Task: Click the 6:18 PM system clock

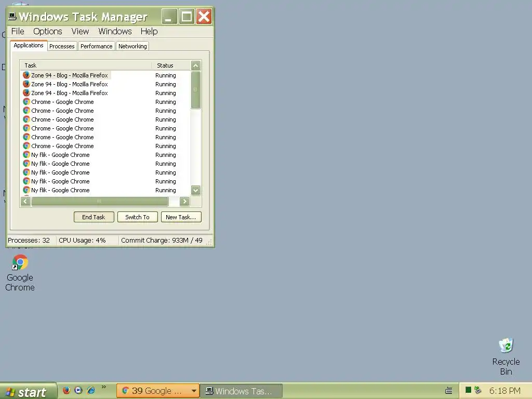Action: [505, 391]
